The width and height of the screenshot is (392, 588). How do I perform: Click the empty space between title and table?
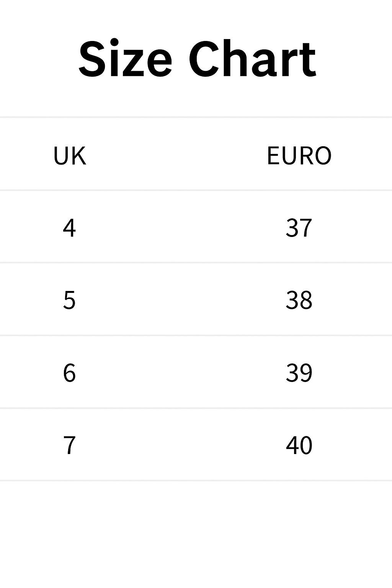[x=196, y=100]
